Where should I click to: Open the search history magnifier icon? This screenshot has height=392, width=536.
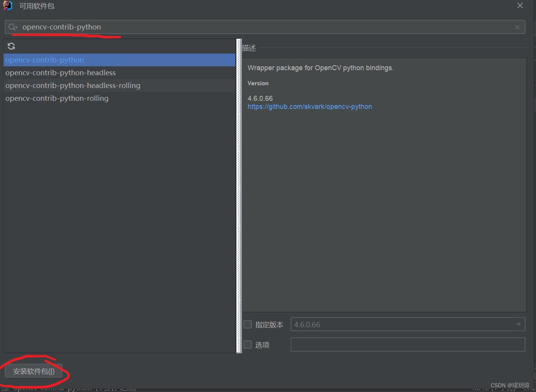click(x=13, y=27)
